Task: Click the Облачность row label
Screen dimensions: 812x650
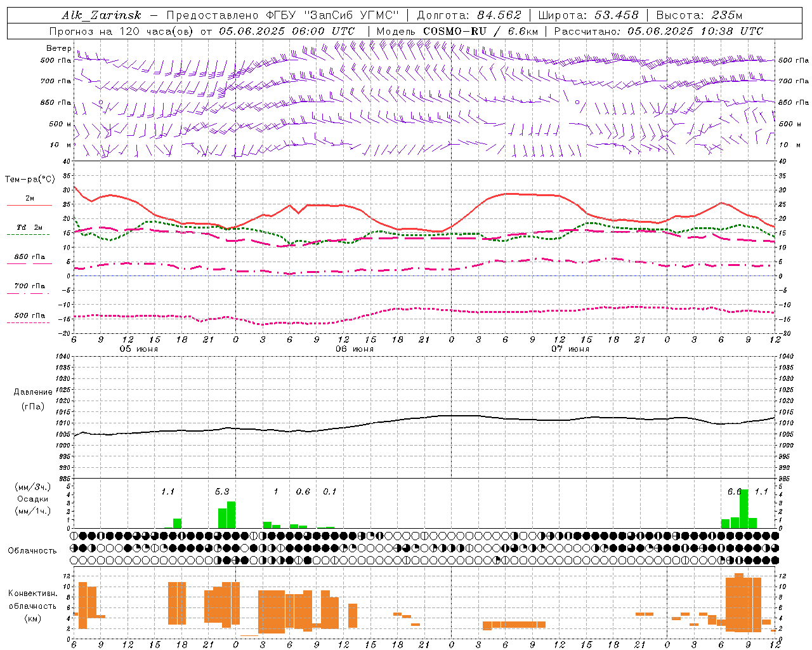Action: (x=32, y=550)
